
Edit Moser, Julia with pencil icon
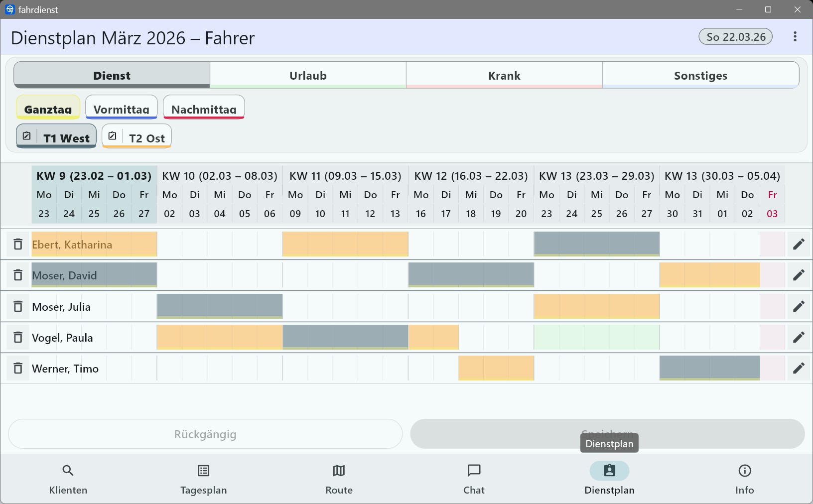[x=799, y=307]
